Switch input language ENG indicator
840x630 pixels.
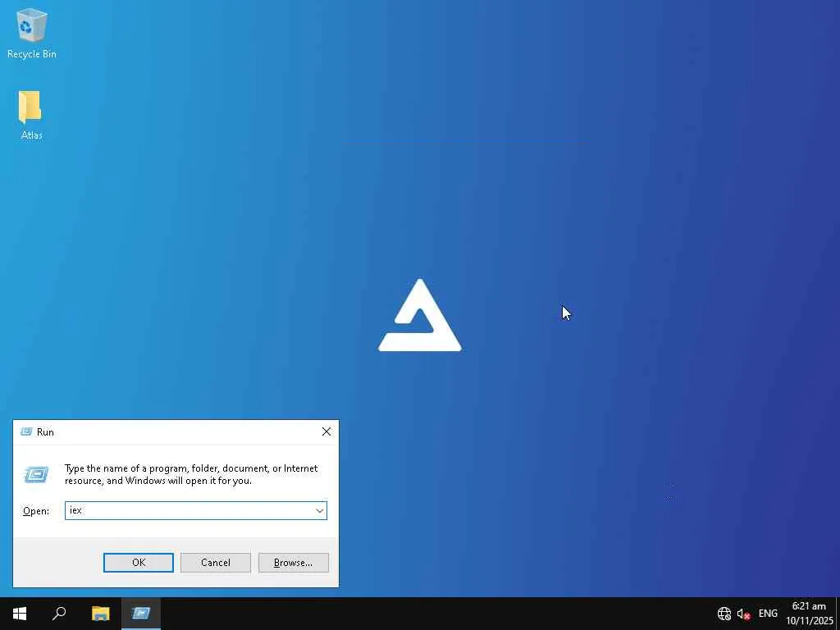(768, 614)
